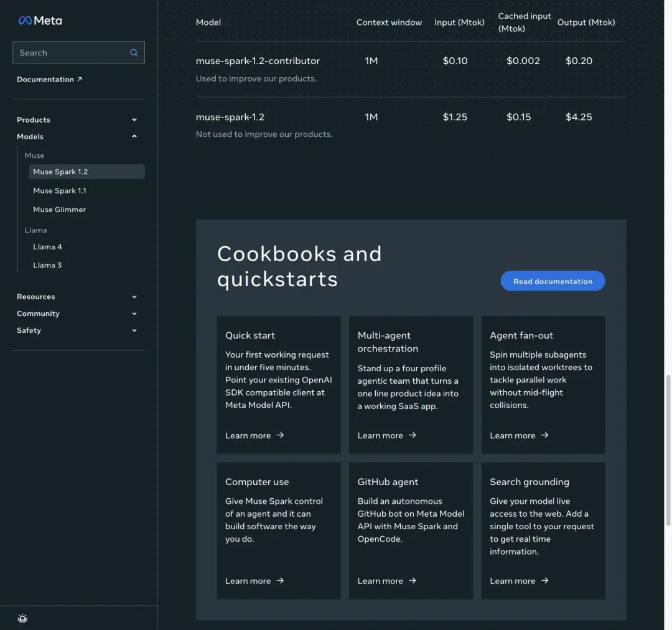Click the muse-spark-1.2-contributor model name
The image size is (672, 630).
(258, 61)
